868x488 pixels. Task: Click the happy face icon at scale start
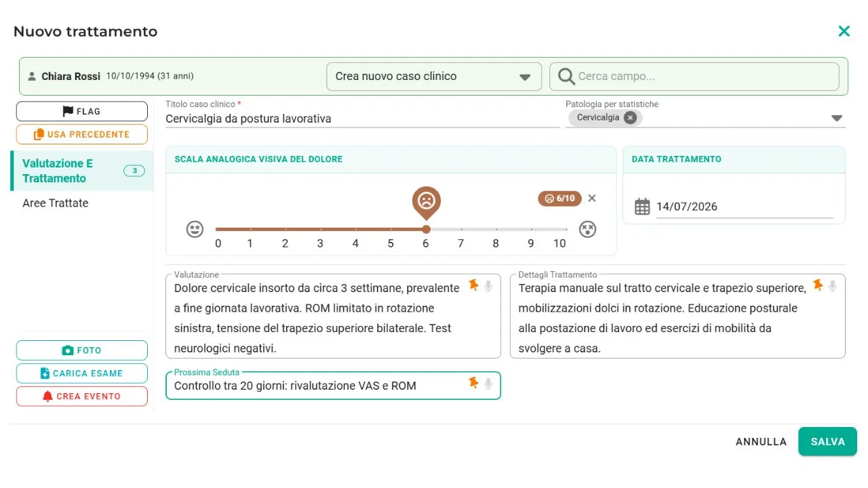point(195,229)
